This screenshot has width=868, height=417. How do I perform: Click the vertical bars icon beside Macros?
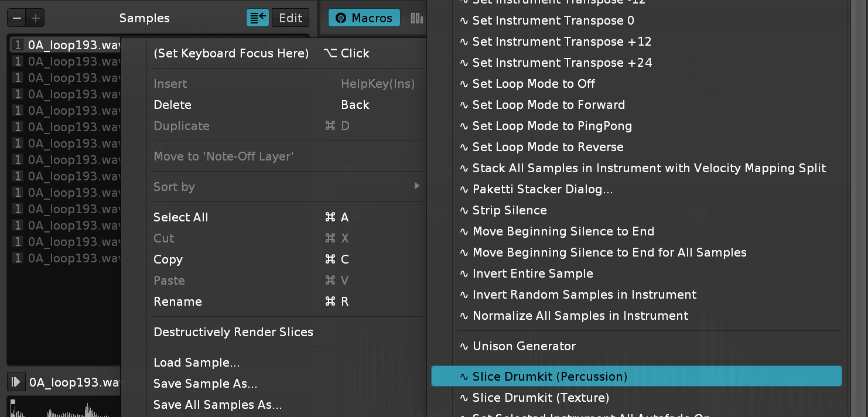[416, 18]
